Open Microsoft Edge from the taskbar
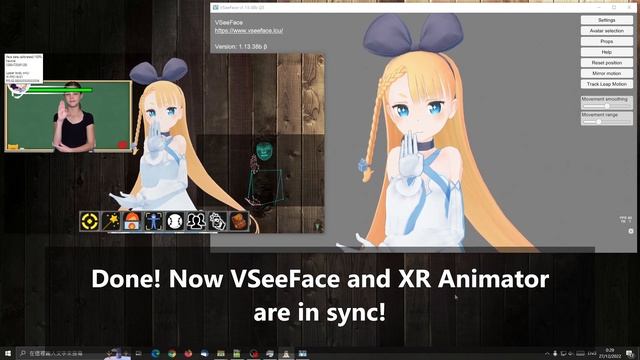 coord(156,353)
